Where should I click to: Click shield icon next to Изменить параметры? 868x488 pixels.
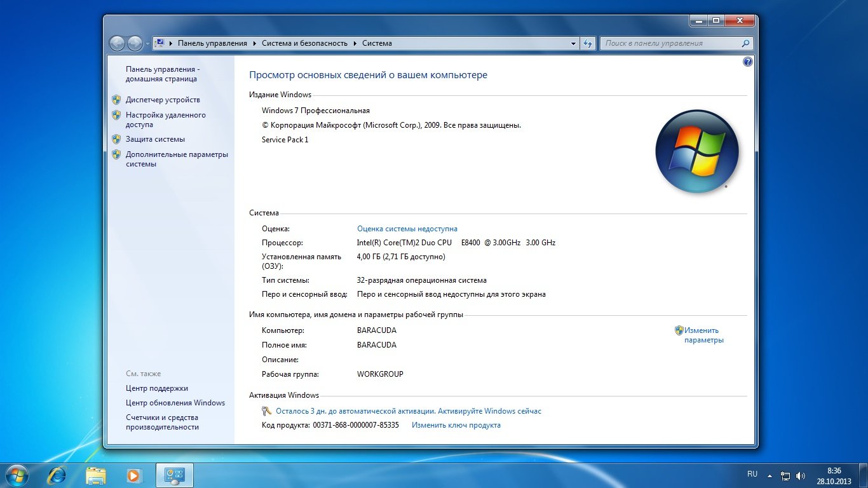[679, 330]
